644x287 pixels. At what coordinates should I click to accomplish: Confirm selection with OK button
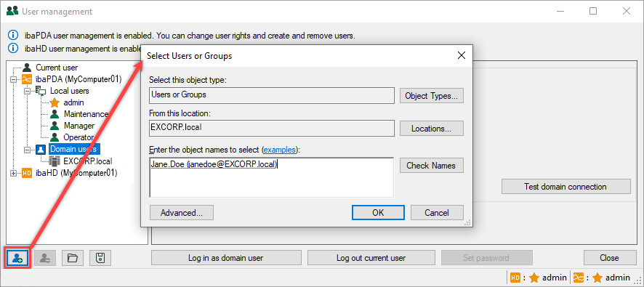pos(378,213)
